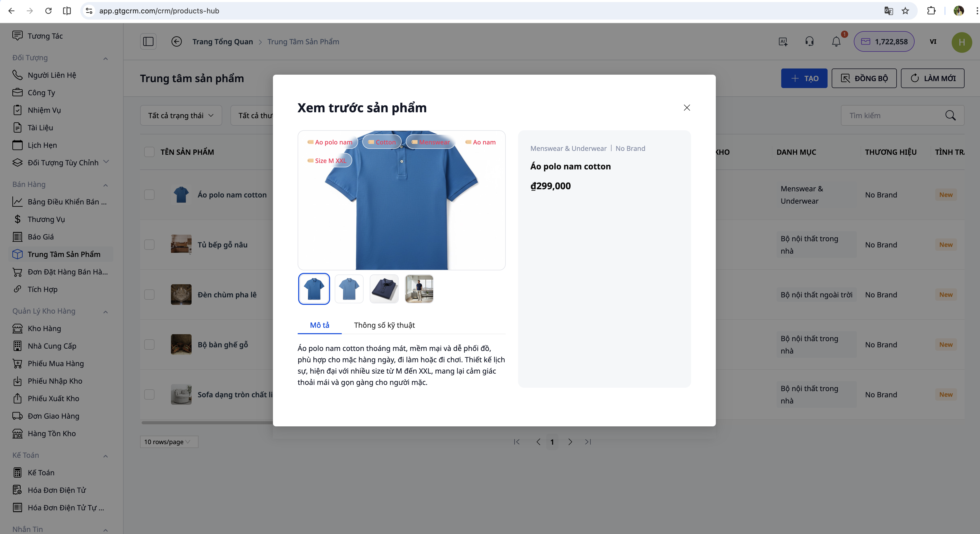
Task: Open the Tất cả trạng thái dropdown
Action: [181, 115]
